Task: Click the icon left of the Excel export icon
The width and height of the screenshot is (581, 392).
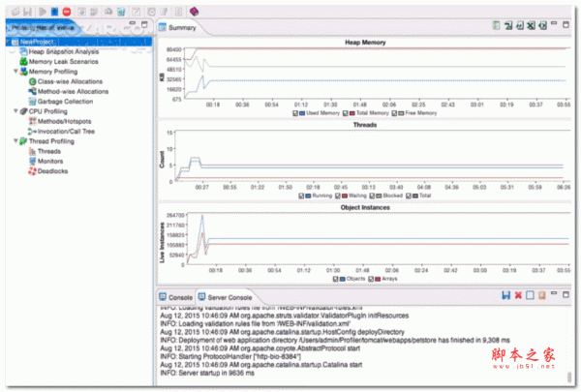Action: [x=520, y=25]
